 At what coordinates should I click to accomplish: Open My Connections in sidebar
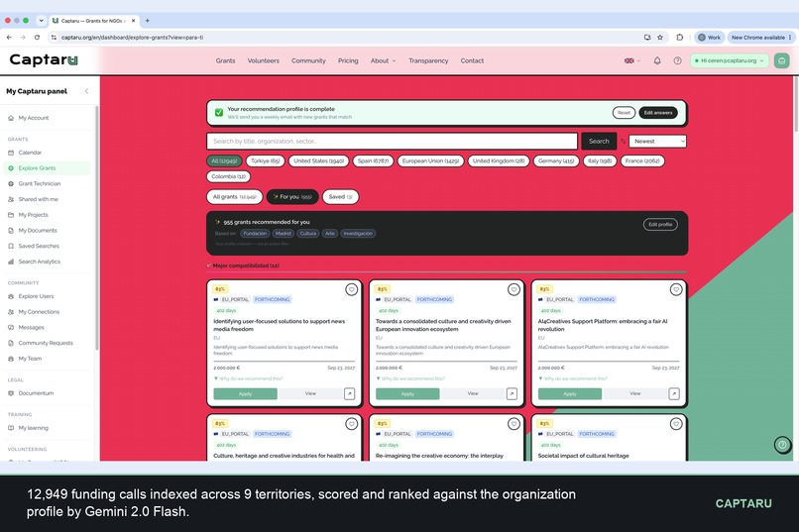(47, 311)
